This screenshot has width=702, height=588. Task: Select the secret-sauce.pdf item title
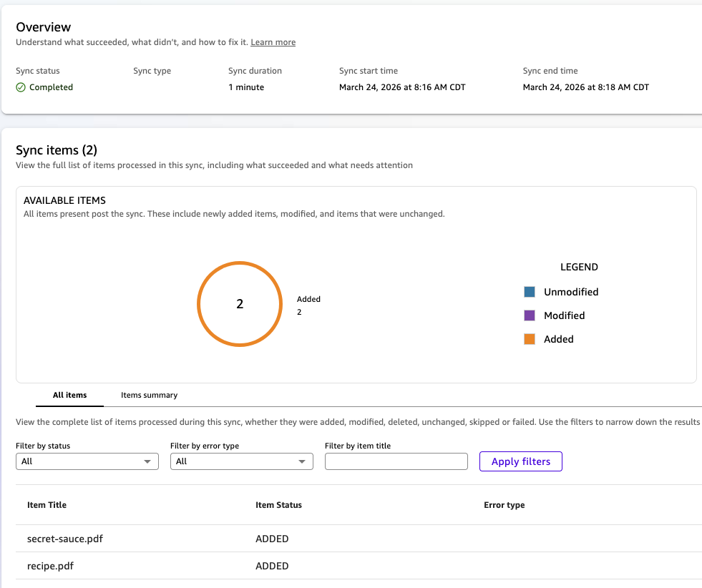click(x=65, y=539)
